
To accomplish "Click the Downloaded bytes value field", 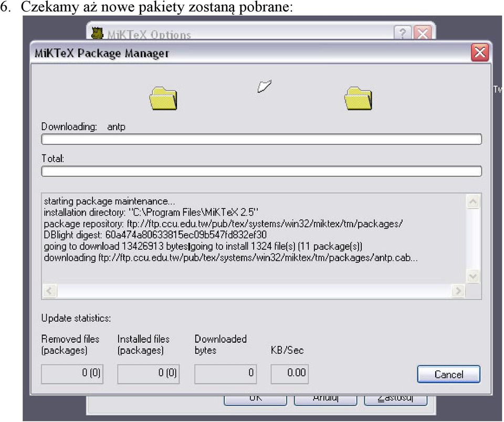I will point(225,374).
